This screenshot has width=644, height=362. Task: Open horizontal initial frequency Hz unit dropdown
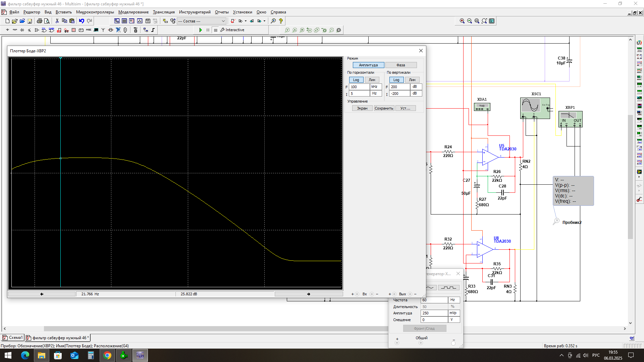(x=376, y=94)
